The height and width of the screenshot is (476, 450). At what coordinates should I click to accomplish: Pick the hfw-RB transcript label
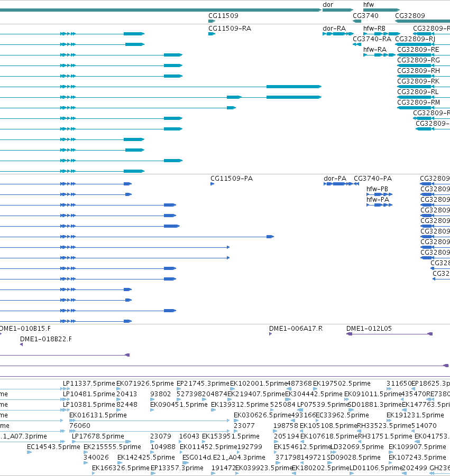pos(374,28)
